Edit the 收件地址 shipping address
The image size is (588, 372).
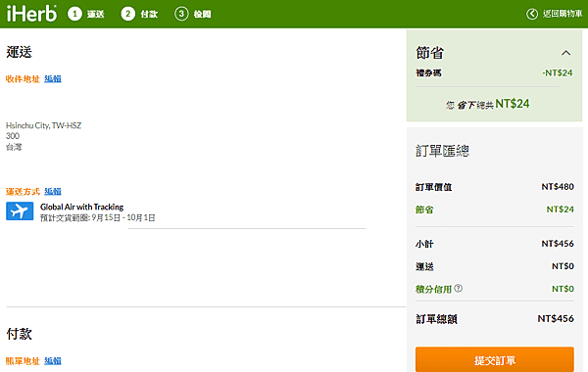pyautogui.click(x=53, y=78)
